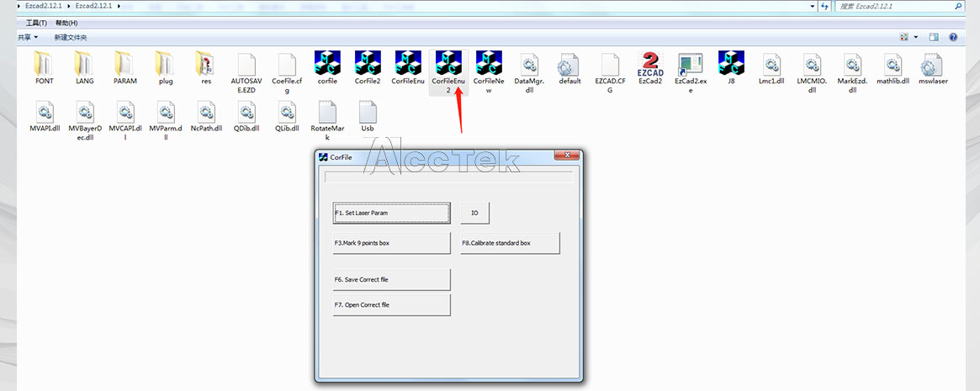
Task: Open the 帮助(H) menu
Action: (66, 23)
